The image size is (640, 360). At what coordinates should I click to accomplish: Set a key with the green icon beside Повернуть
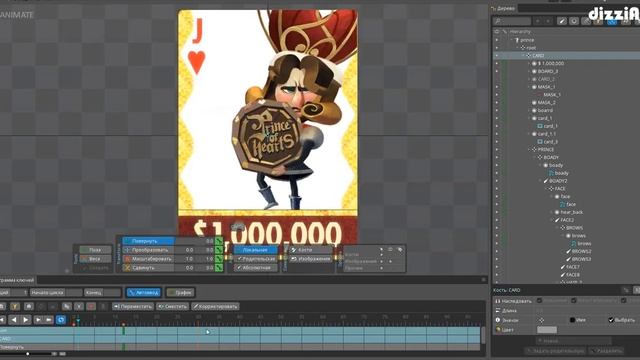click(219, 241)
